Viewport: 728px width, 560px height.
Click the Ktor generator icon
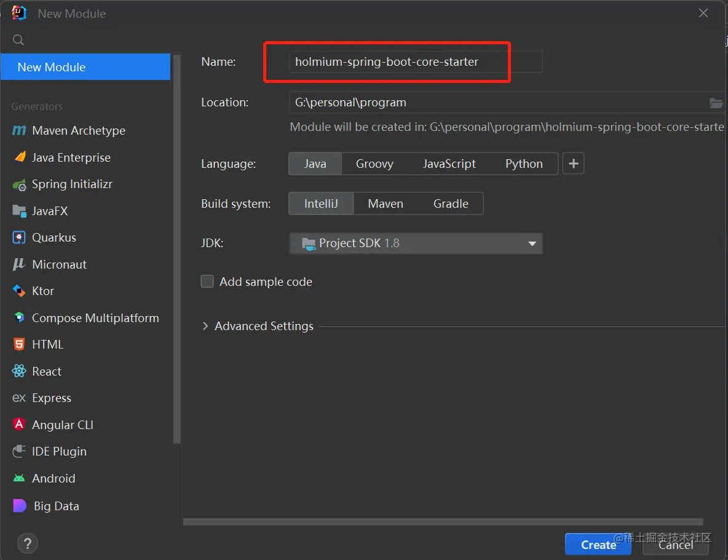pos(19,291)
